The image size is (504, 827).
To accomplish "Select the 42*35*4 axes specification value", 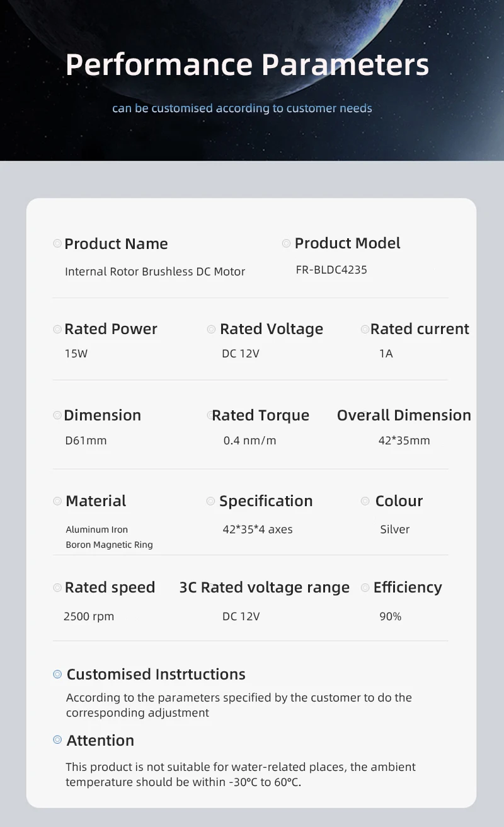I will point(258,529).
